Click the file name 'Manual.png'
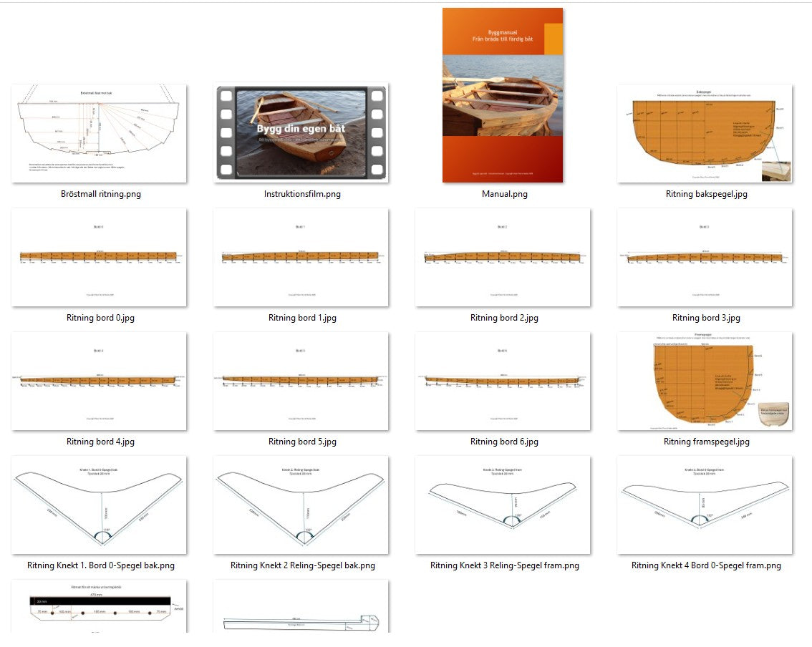 coord(505,194)
